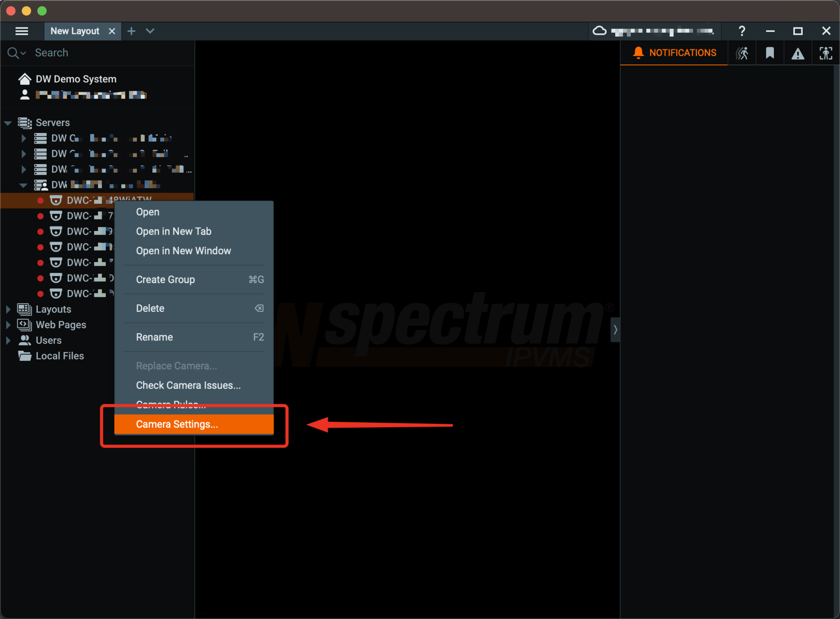The height and width of the screenshot is (619, 840).
Task: Click the third DWC camera dome icon
Action: point(56,231)
